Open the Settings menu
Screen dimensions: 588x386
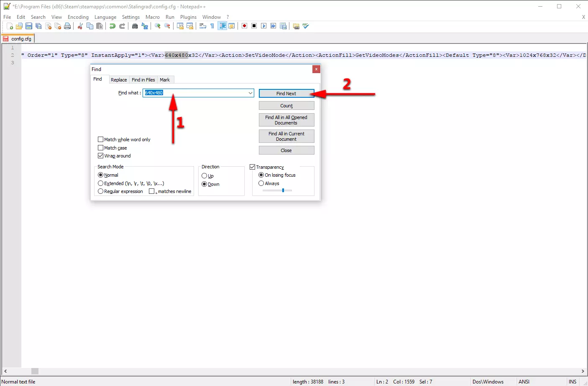click(x=131, y=17)
